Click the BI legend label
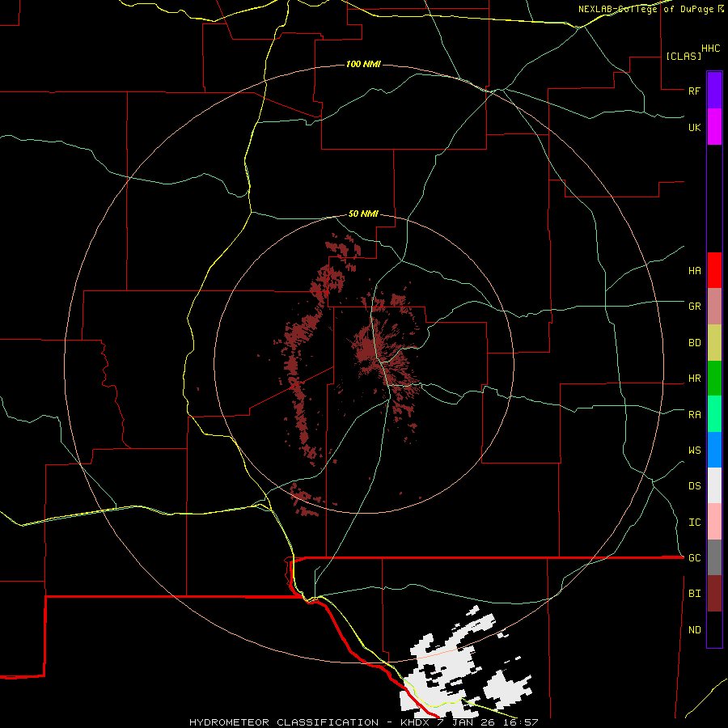Viewport: 728px width, 728px height. pyautogui.click(x=694, y=594)
